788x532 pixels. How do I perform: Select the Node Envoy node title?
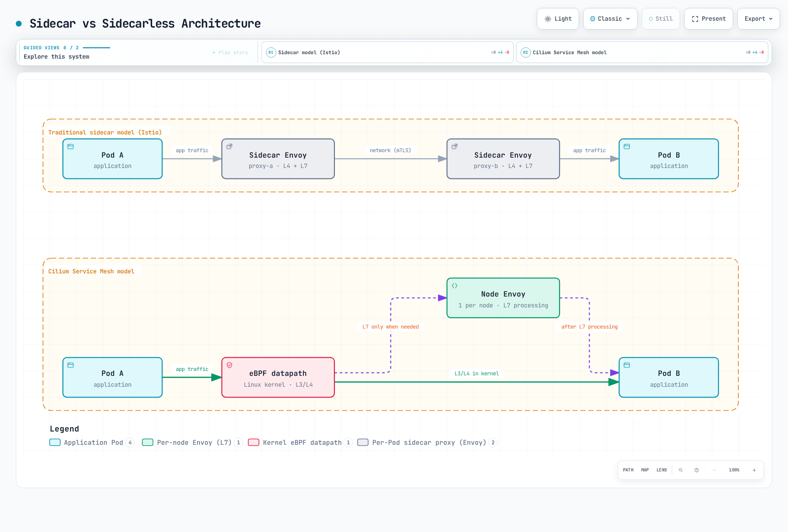click(503, 294)
